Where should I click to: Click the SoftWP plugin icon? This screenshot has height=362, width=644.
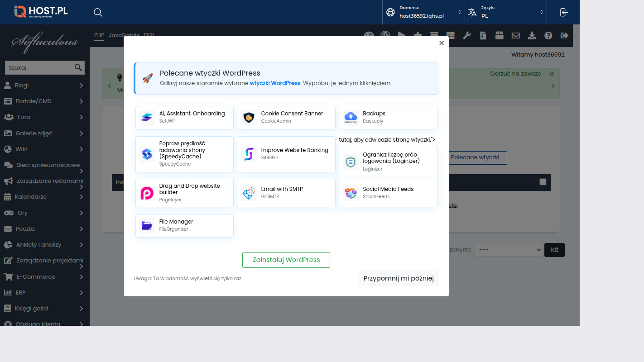[147, 117]
